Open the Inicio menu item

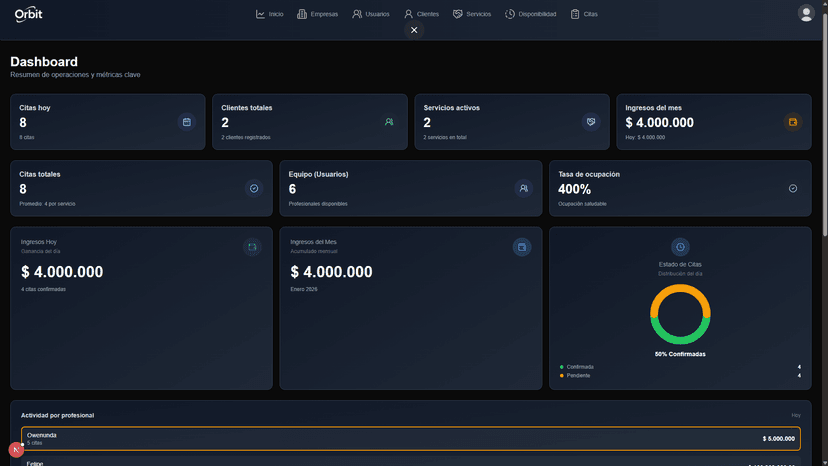(x=269, y=14)
